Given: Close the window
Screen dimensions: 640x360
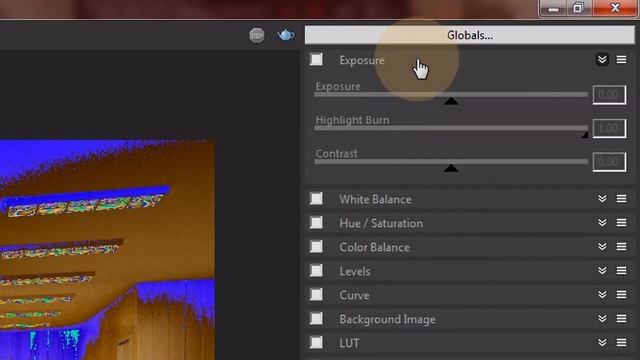Looking at the screenshot, I should (615, 8).
